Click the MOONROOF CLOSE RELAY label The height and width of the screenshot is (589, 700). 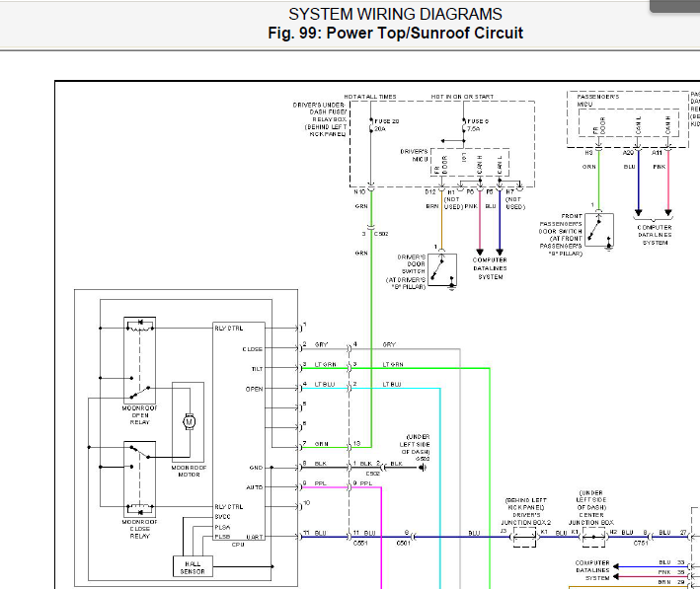click(140, 529)
